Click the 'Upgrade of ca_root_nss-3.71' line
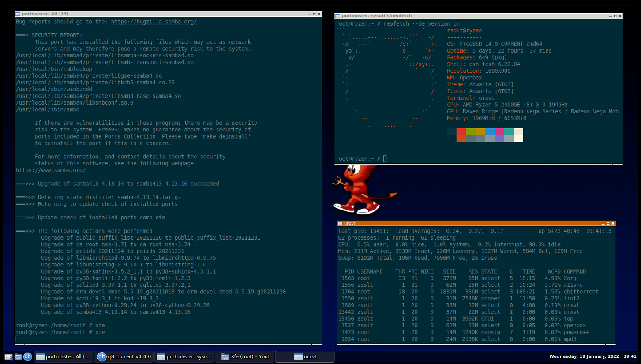 [x=116, y=244]
